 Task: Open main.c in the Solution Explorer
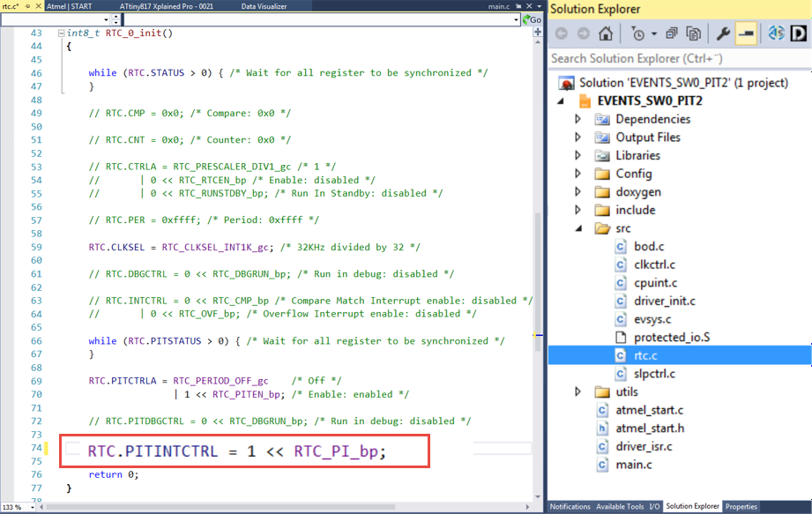pos(634,465)
